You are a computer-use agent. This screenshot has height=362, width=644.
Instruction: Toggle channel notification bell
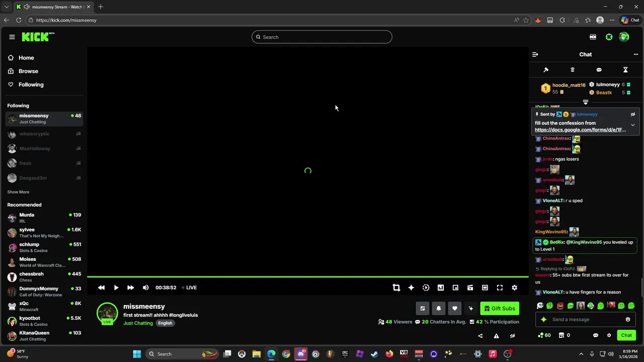coord(439,309)
